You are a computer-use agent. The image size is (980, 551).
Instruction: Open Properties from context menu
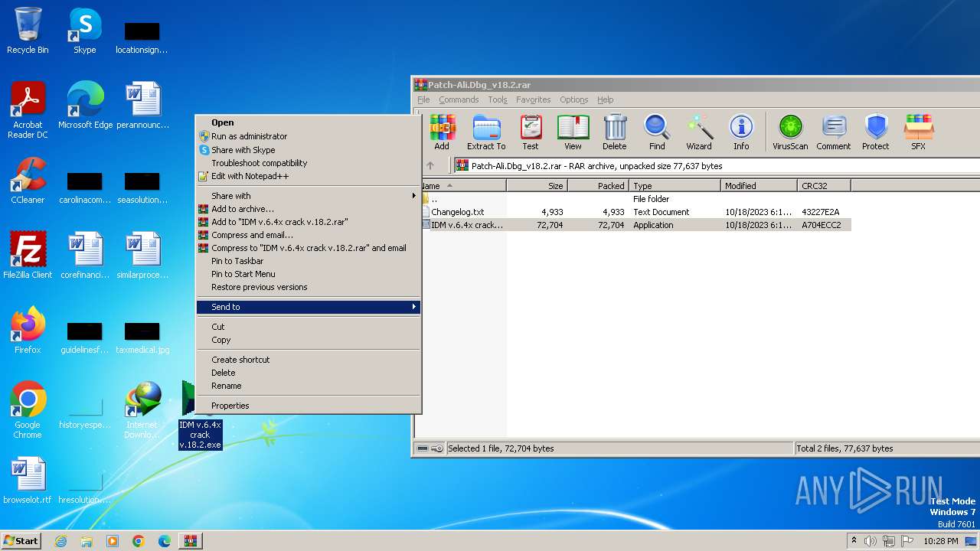309,406
